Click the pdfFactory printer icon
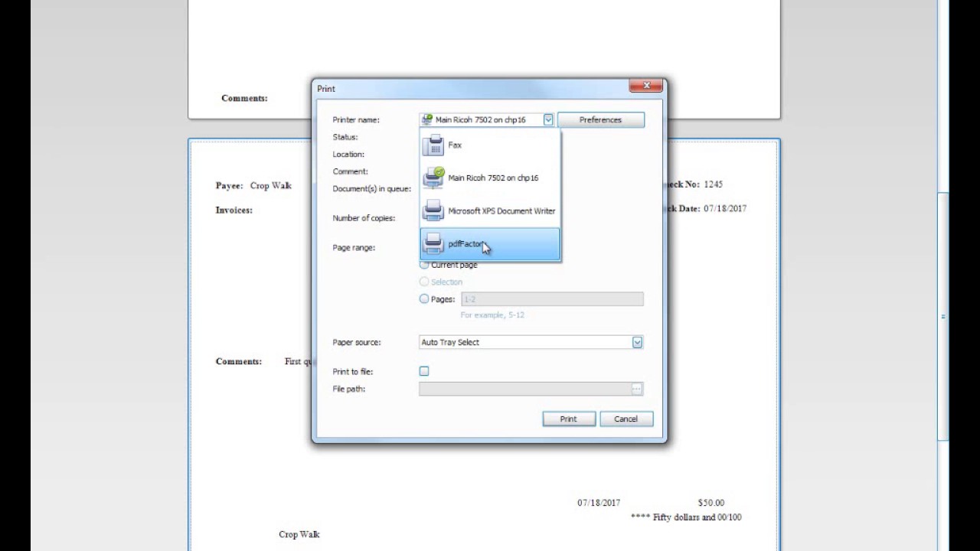Screen dimensions: 980x551 coord(433,243)
